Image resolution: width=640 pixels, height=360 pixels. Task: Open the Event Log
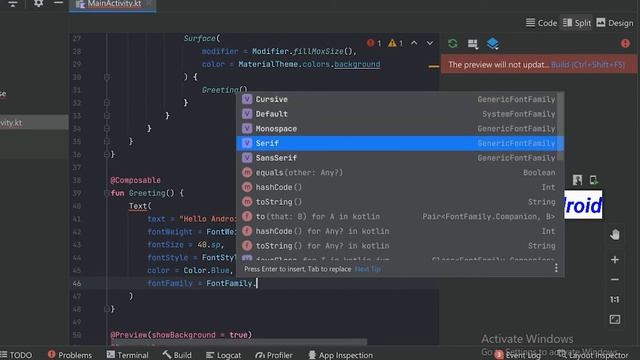click(518, 355)
